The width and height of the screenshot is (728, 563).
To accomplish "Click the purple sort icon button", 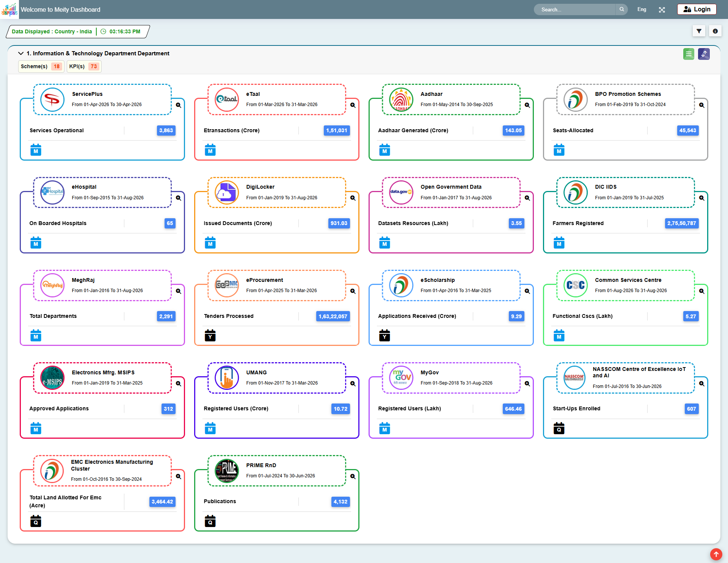I will 704,54.
